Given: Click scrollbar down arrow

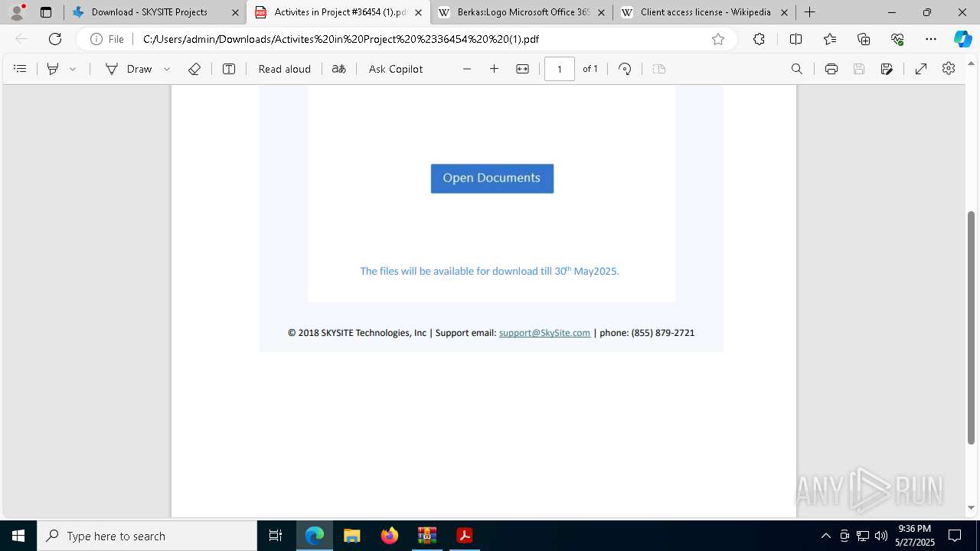Looking at the screenshot, I should click(972, 507).
